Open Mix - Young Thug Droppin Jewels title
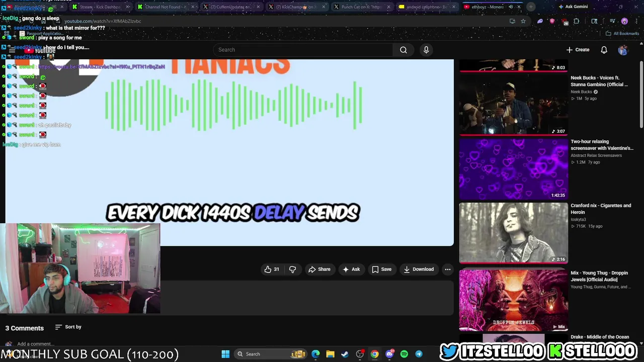 click(599, 276)
